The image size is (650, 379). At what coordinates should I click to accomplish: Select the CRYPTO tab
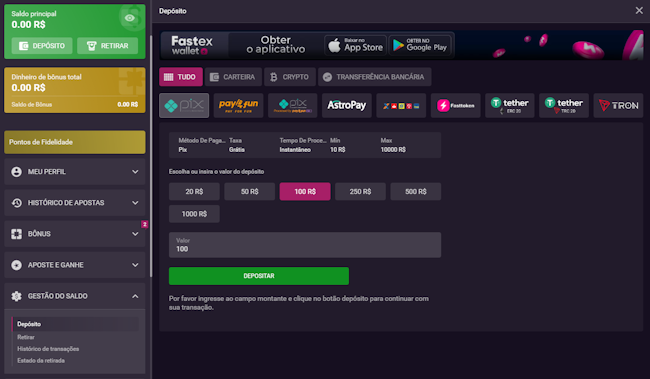click(290, 77)
